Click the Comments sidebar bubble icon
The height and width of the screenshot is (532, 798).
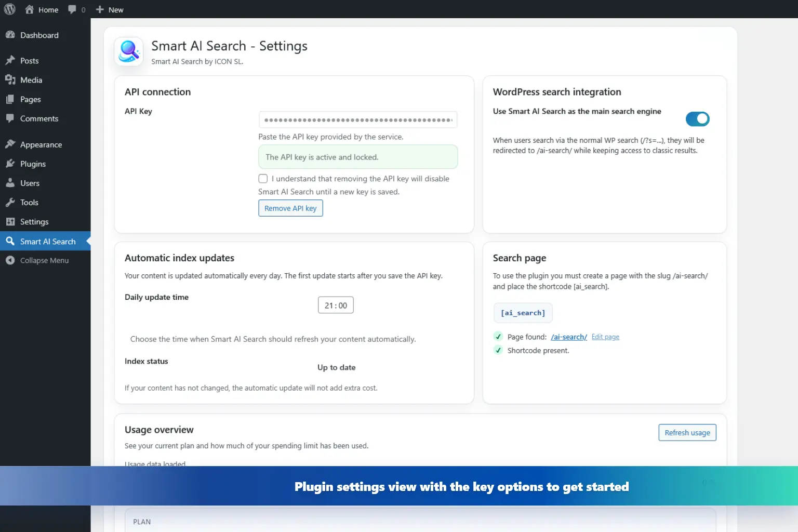tap(10, 118)
